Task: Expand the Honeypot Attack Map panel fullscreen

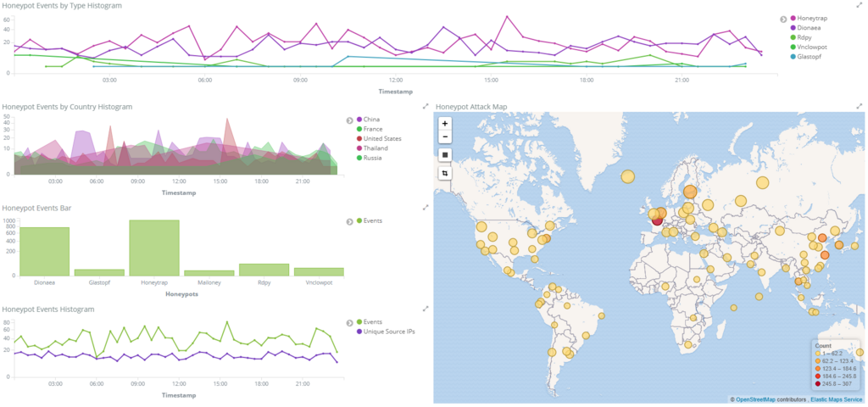Action: tap(860, 106)
